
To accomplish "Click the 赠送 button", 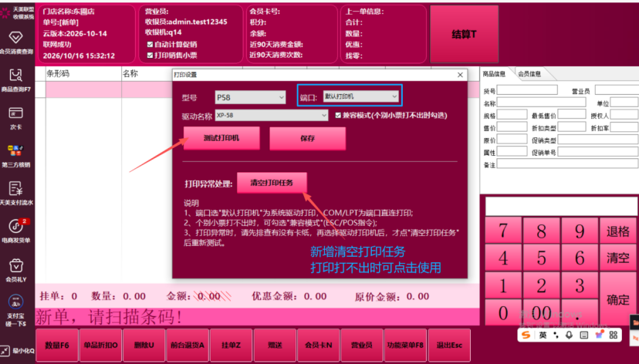I will click(x=275, y=345).
